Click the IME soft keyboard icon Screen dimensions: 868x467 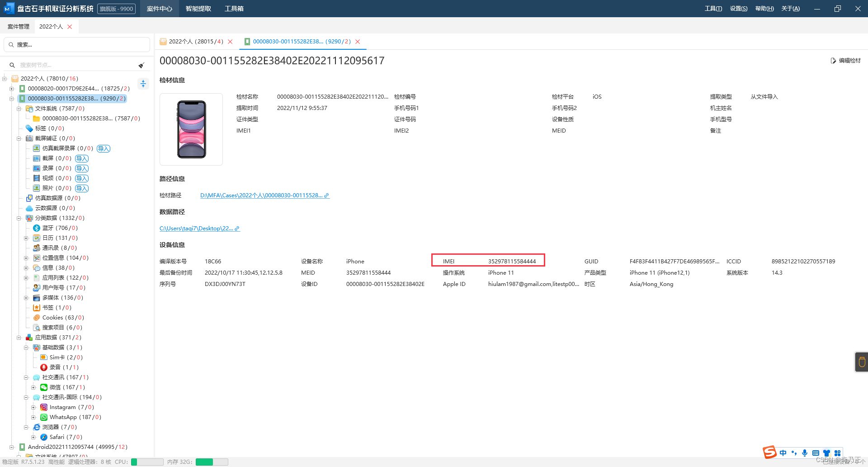click(816, 453)
